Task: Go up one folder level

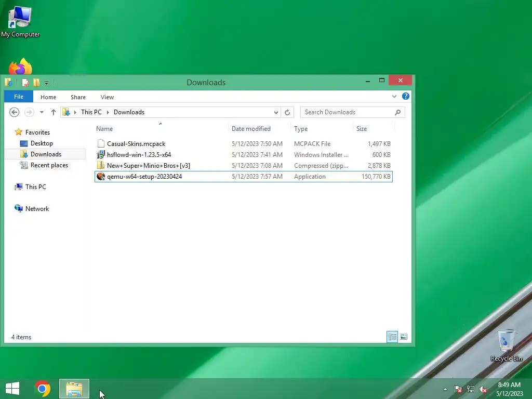Action: [54, 112]
